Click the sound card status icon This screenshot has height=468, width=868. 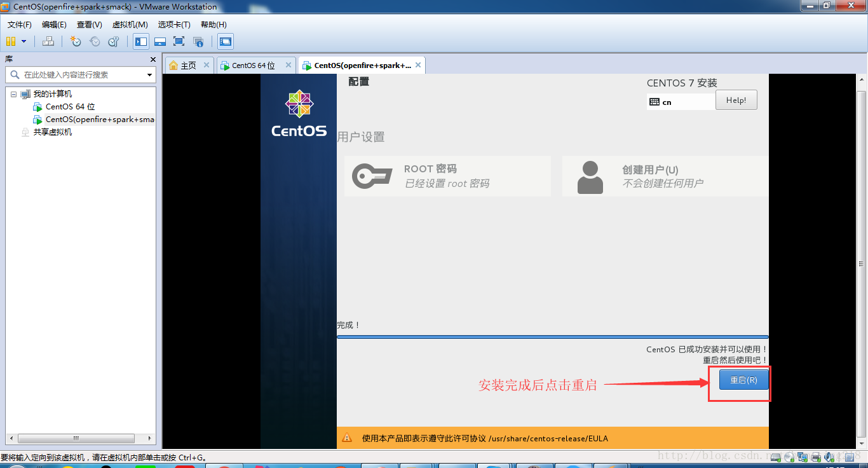point(829,457)
